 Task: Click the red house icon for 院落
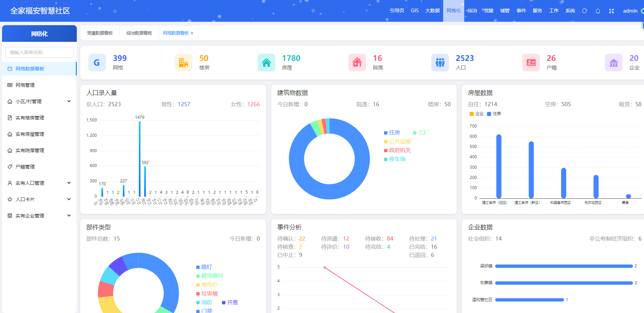[x=357, y=63]
